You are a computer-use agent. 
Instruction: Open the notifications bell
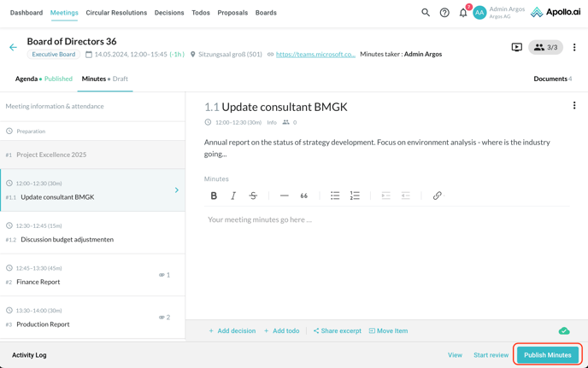click(463, 13)
